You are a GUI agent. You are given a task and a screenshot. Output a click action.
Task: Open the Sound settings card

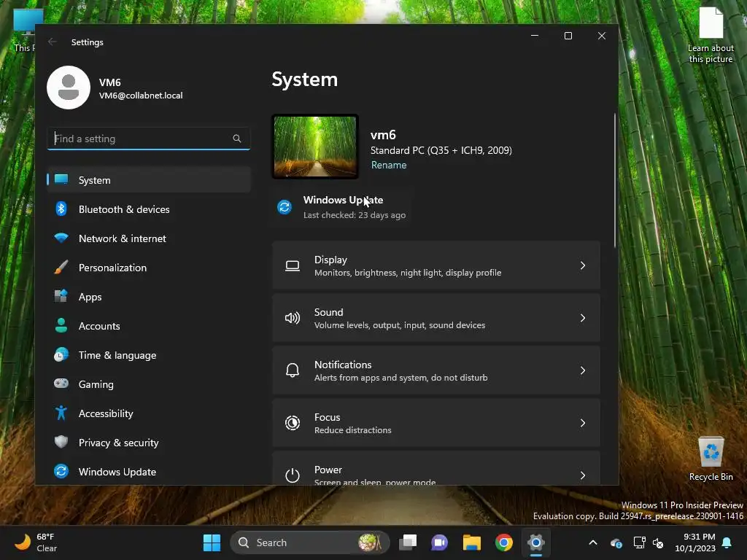436,318
